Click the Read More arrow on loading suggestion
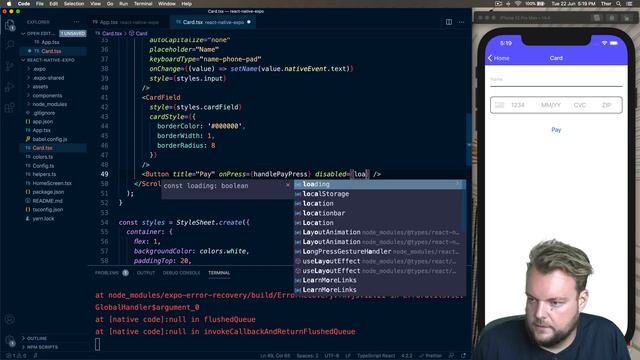The height and width of the screenshot is (360, 640). [458, 184]
